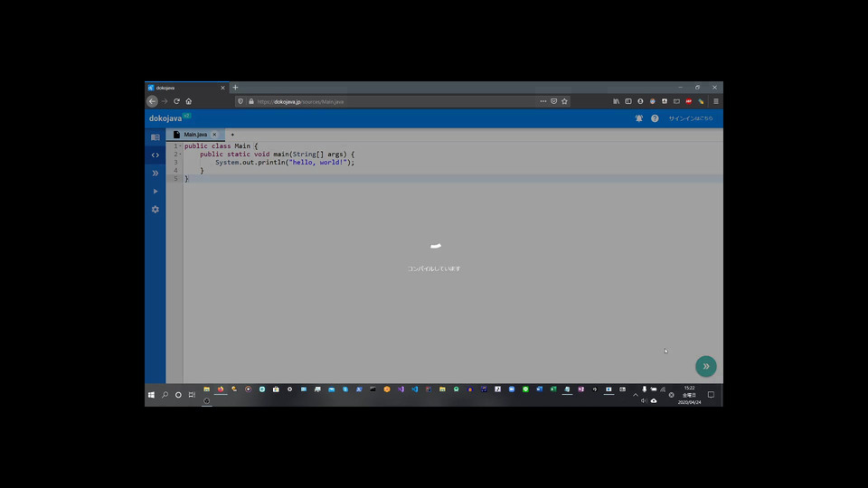Open a new browser tab

point(235,88)
